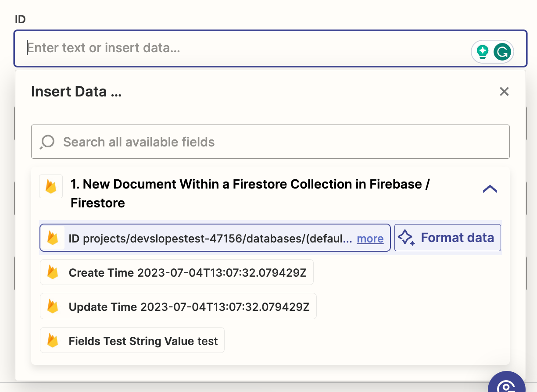
Task: Open the round help widget button
Action: [507, 382]
